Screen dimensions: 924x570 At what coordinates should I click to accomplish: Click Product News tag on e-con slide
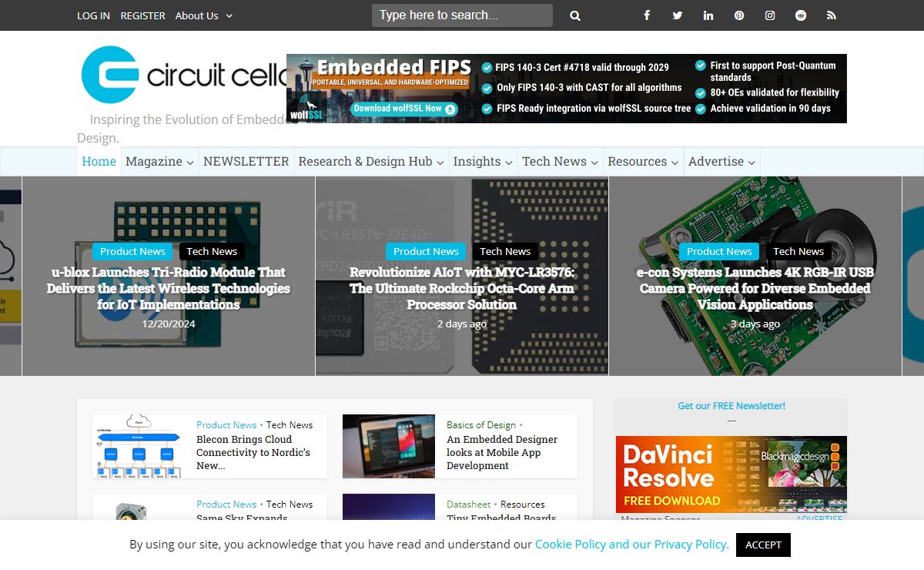click(x=719, y=251)
